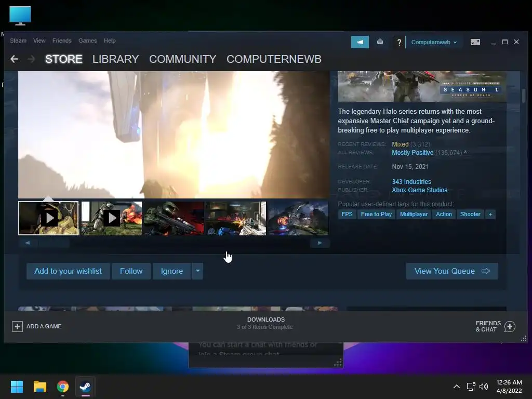Open Mixed recent reviews link
532x399 pixels.
tap(400, 144)
